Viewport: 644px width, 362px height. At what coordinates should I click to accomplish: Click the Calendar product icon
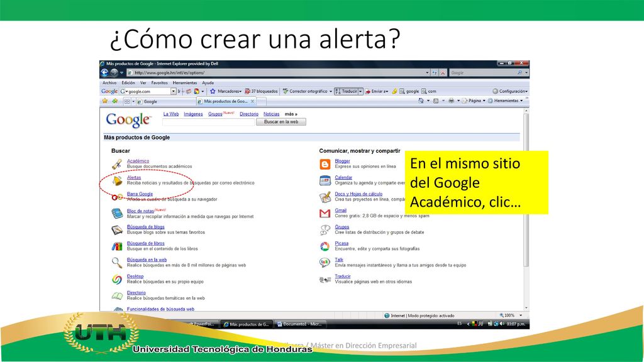tap(325, 180)
